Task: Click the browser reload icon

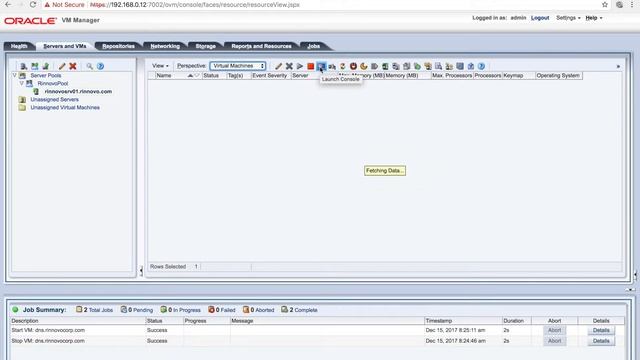Action: [33, 5]
